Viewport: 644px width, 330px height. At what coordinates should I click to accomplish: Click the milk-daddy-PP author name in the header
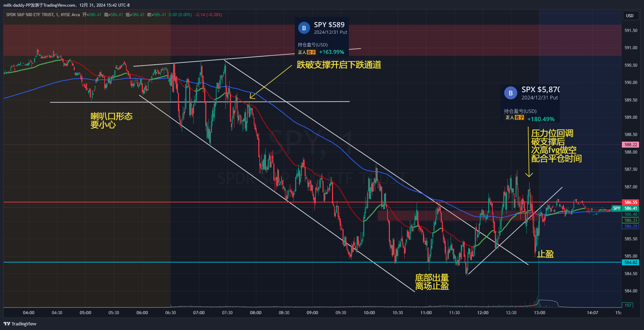click(x=17, y=5)
